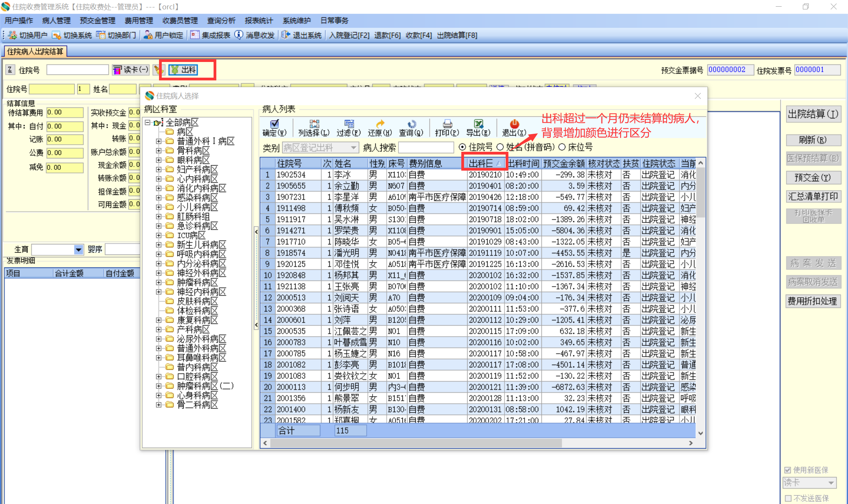This screenshot has width=848, height=504.
Task: Select the 床位号 search radio option
Action: pos(562,147)
